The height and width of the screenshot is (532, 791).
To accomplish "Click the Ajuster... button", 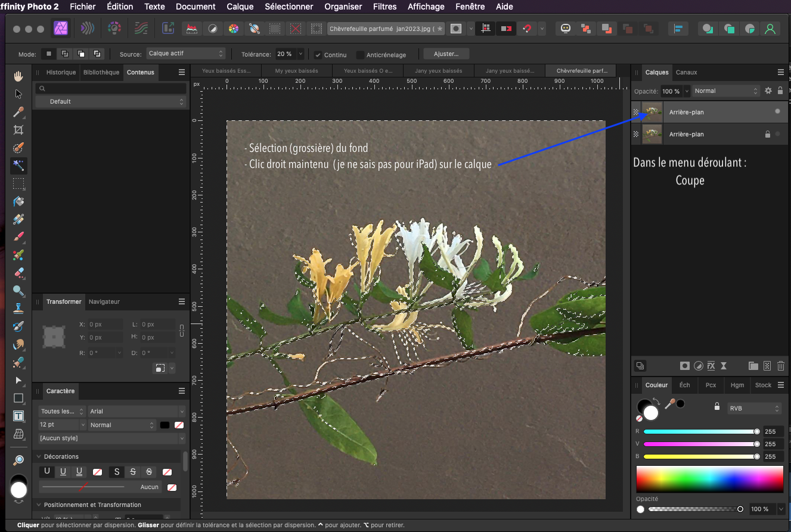I will pos(446,54).
